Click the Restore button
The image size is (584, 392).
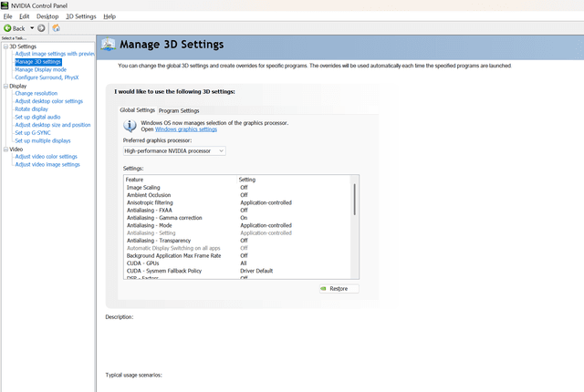point(339,289)
